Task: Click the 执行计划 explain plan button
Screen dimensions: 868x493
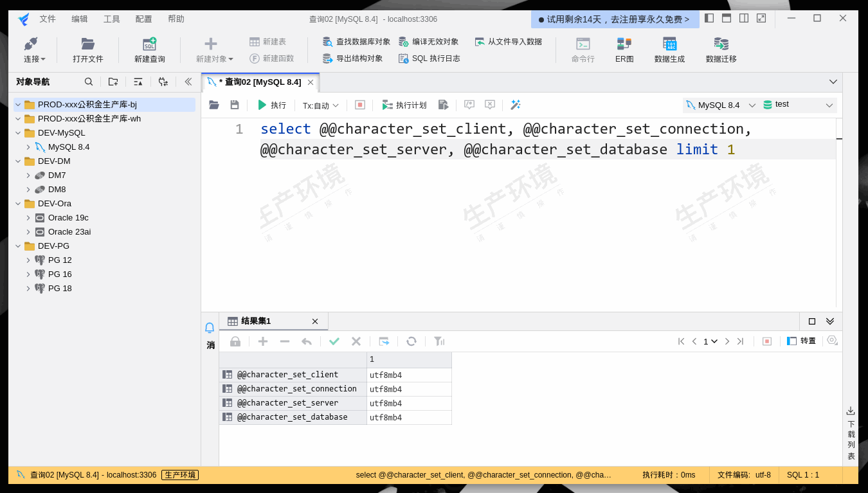Action: pos(404,105)
